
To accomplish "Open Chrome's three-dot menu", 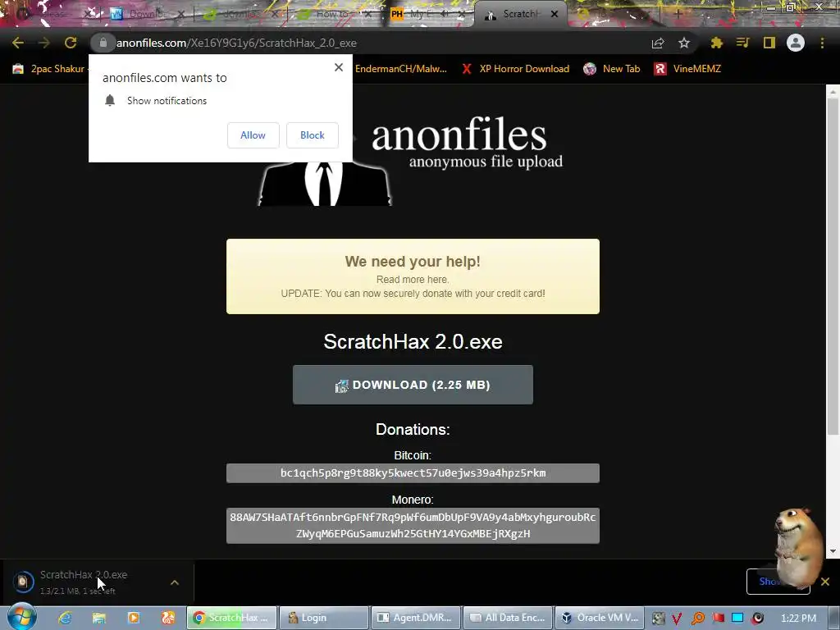I will (x=822, y=43).
